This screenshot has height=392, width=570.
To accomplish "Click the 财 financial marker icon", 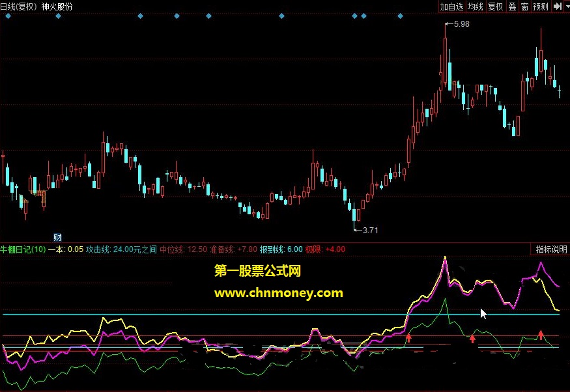I will pyautogui.click(x=57, y=237).
